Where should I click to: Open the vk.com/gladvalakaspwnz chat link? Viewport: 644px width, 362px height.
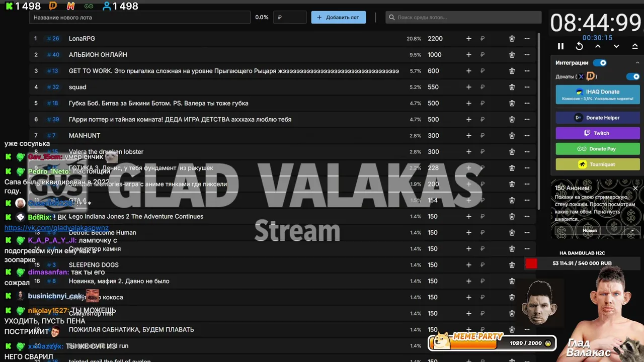click(x=56, y=228)
